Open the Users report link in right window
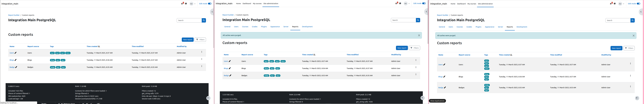 pos(440,65)
